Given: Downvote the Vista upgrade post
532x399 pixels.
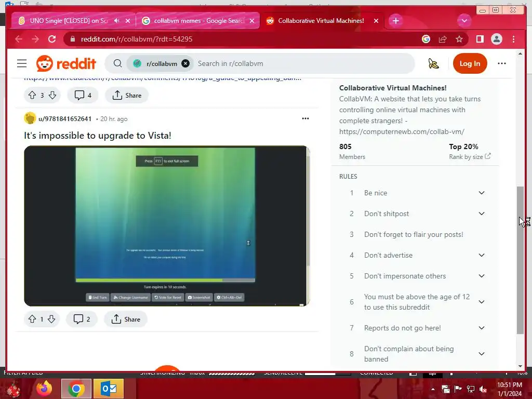Looking at the screenshot, I should pyautogui.click(x=51, y=320).
